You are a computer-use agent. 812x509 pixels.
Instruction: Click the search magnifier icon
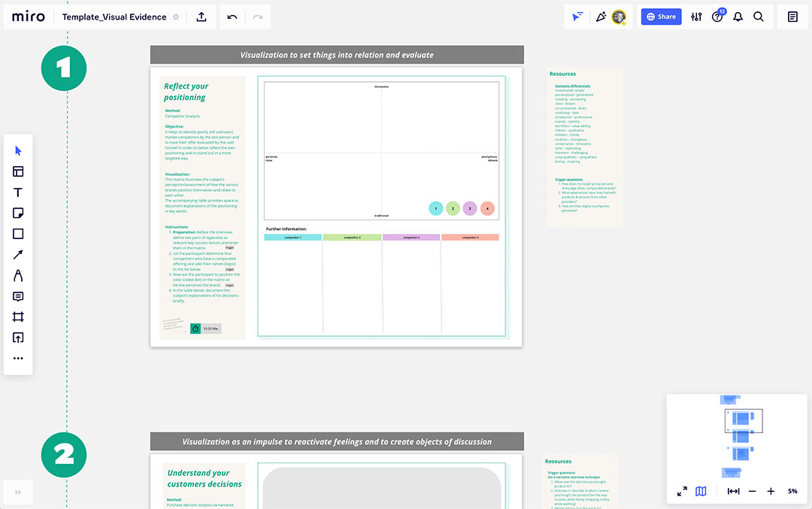759,17
